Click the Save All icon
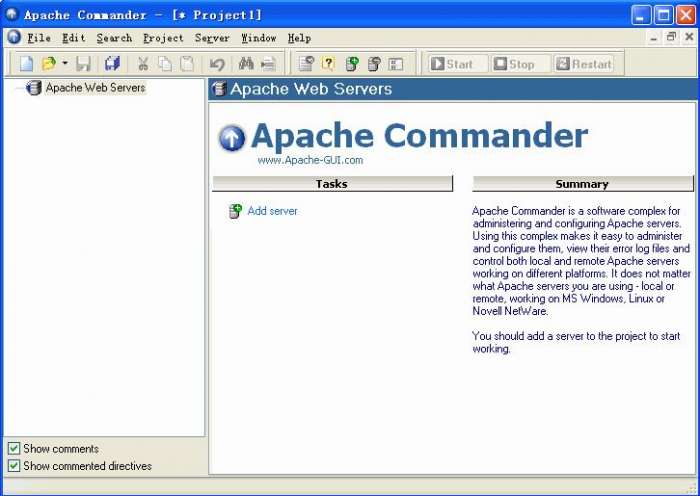Viewport: 700px width, 496px height. pos(112,64)
